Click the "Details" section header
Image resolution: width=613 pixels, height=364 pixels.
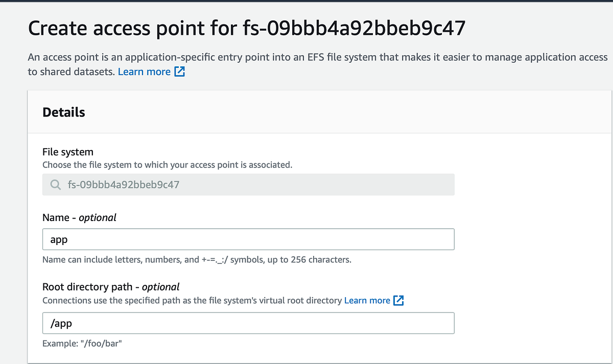(x=63, y=112)
